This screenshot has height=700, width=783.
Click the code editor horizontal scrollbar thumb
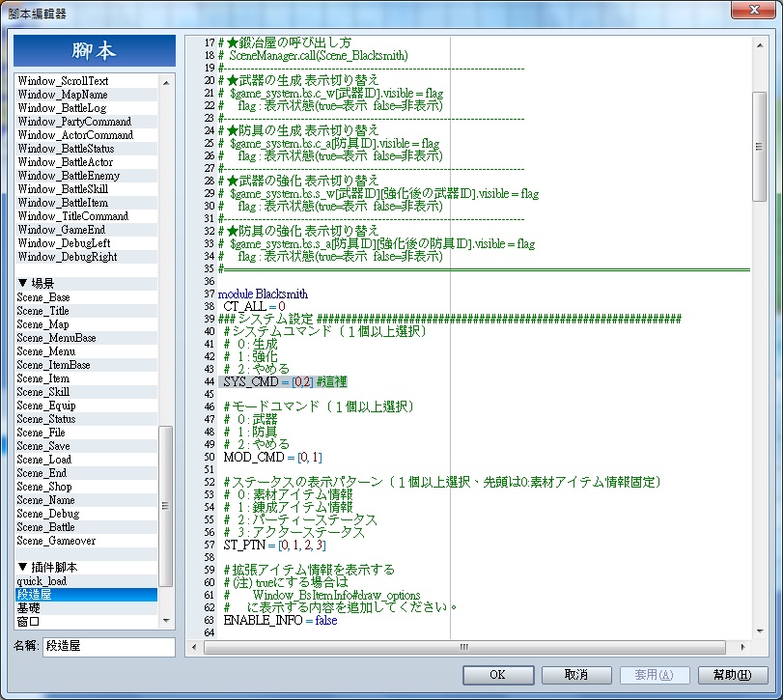click(464, 647)
